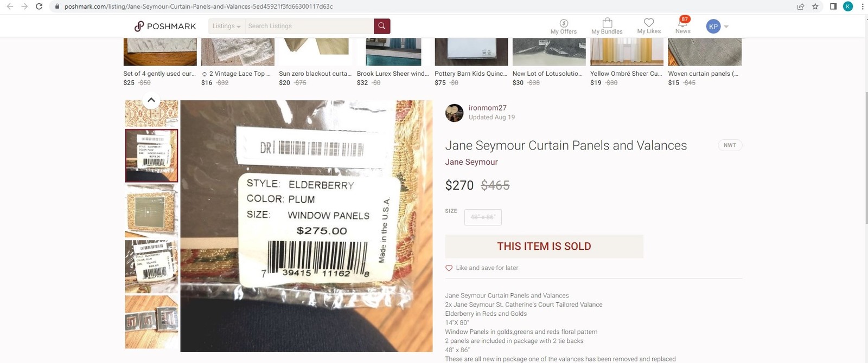Select the 48" x 86" size option
868x363 pixels.
click(483, 217)
